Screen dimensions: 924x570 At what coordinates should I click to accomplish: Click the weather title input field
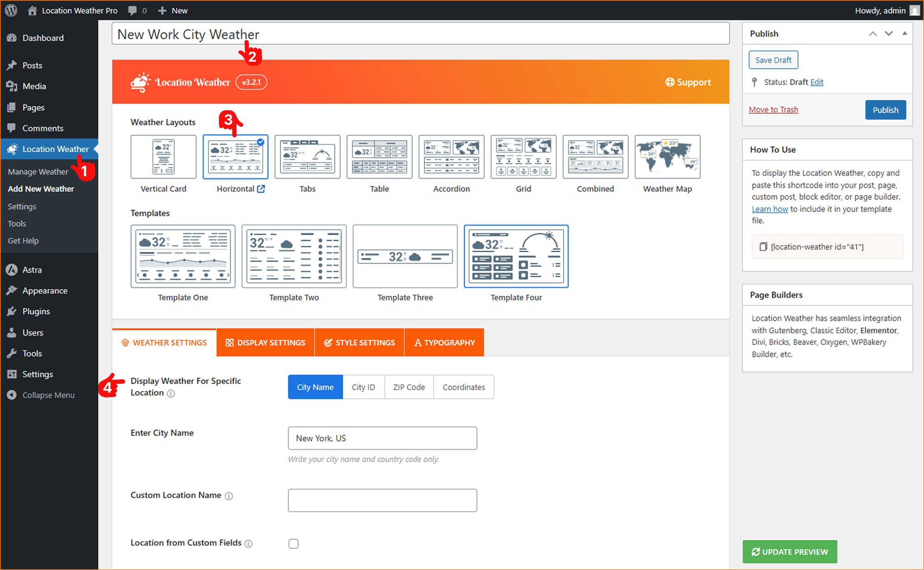420,34
